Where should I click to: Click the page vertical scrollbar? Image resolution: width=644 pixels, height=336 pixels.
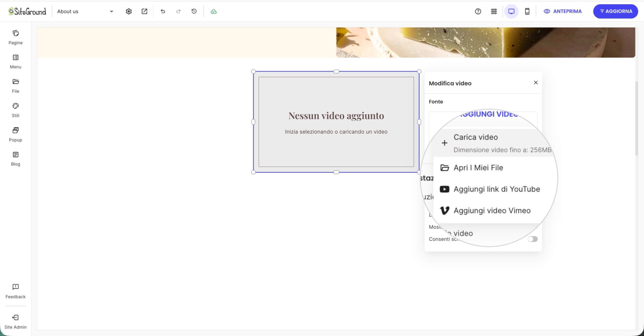(x=637, y=118)
